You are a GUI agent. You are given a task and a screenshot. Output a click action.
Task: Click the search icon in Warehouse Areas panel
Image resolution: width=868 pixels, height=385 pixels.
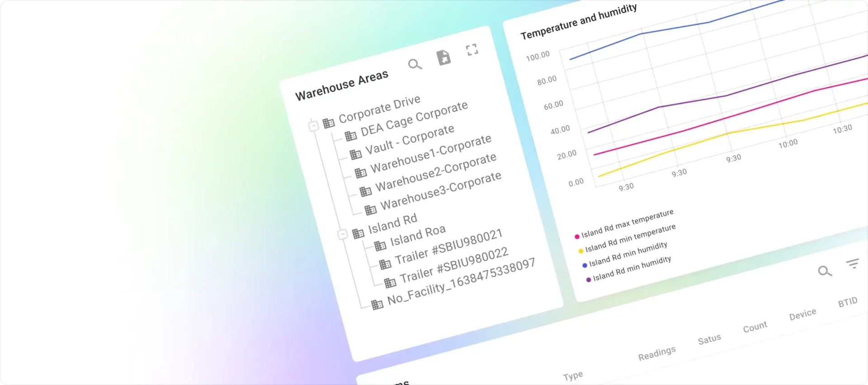coord(415,65)
